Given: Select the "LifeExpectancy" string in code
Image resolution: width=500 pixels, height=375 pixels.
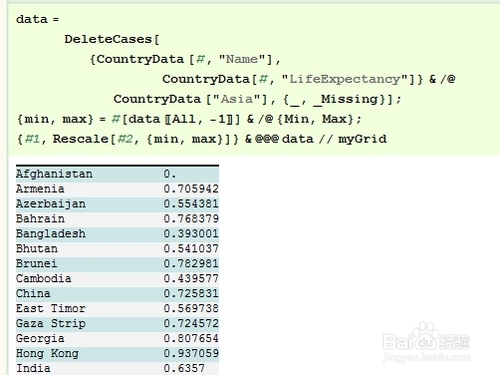Looking at the screenshot, I should coord(345,79).
